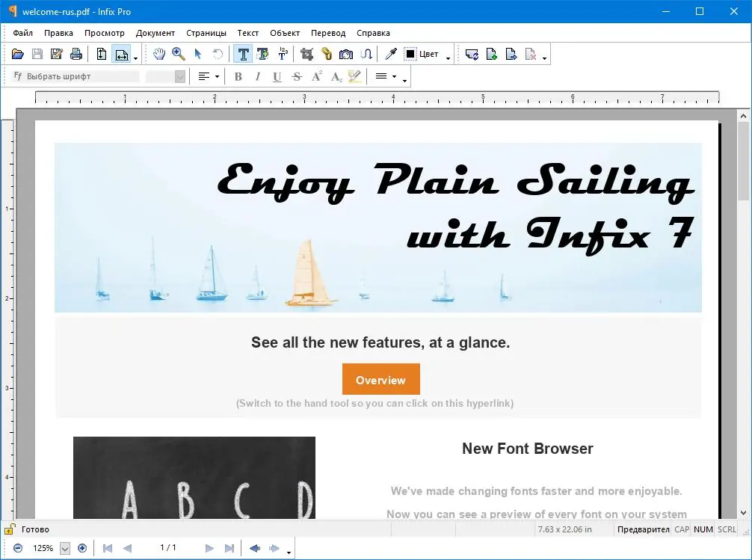Go to the first page
752x560 pixels.
click(108, 548)
